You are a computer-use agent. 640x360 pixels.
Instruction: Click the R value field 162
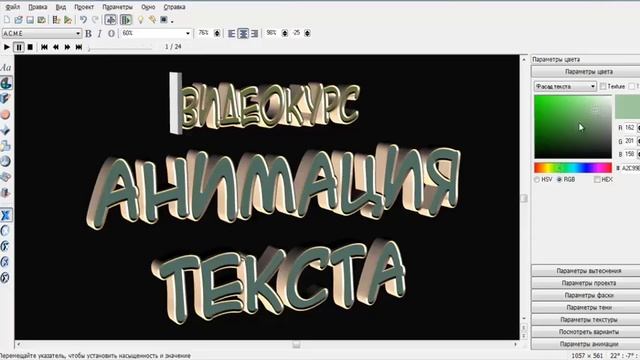[629, 128]
